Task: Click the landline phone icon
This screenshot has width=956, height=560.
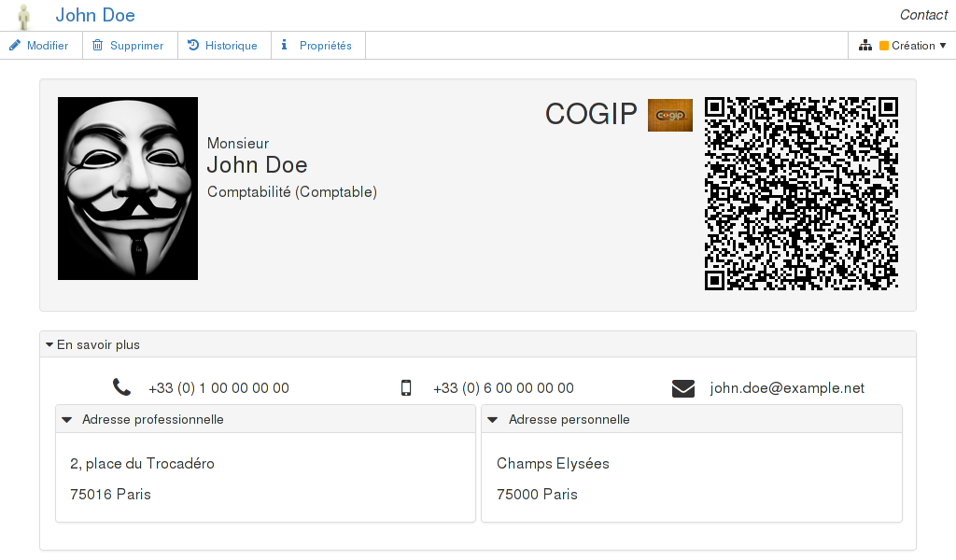Action: [121, 387]
